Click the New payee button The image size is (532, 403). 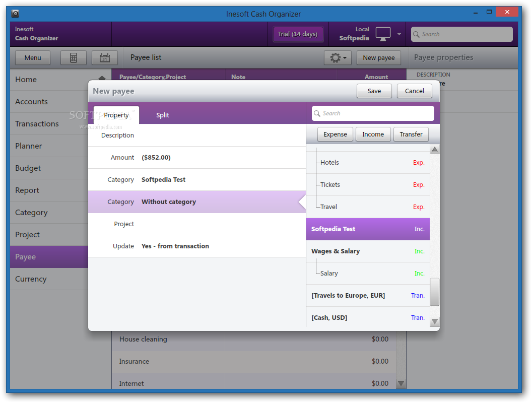click(x=379, y=57)
